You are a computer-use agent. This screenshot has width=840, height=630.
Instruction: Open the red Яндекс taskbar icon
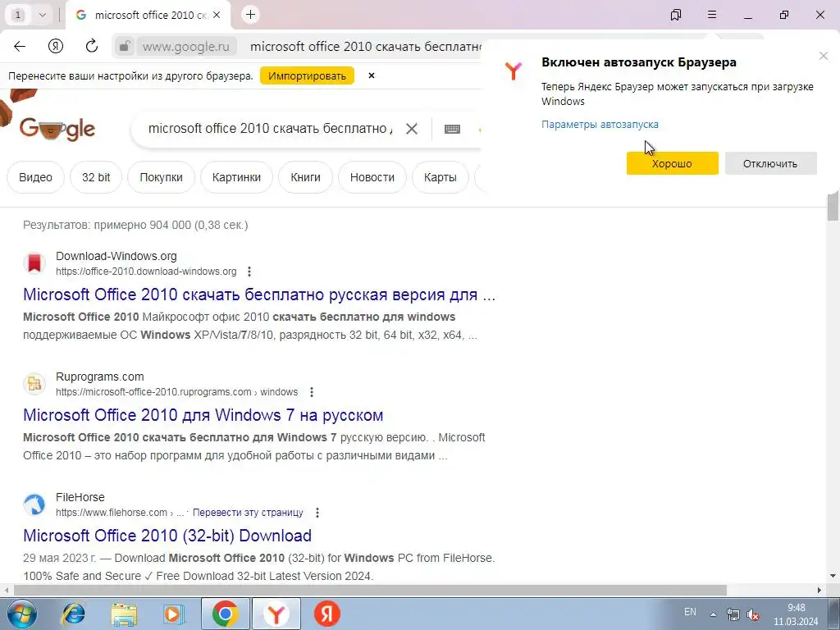coord(326,614)
